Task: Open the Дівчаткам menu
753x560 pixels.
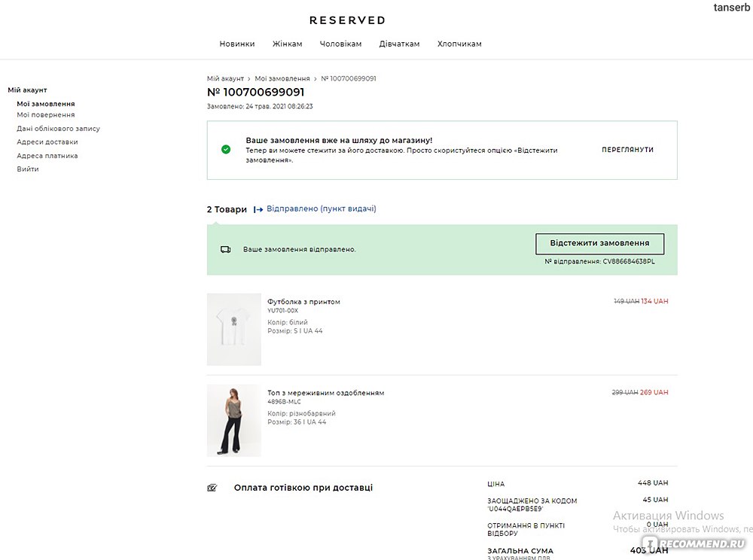Action: (x=399, y=44)
